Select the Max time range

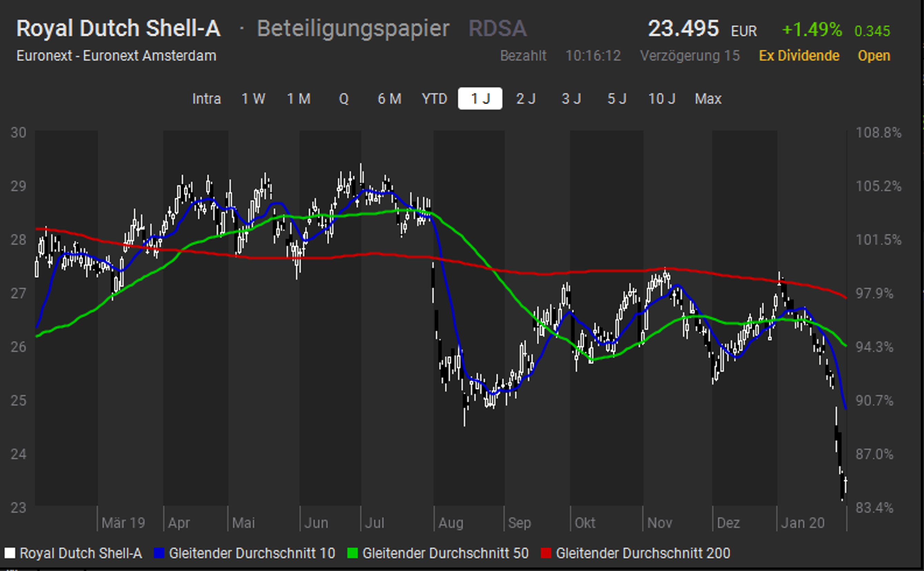[708, 99]
